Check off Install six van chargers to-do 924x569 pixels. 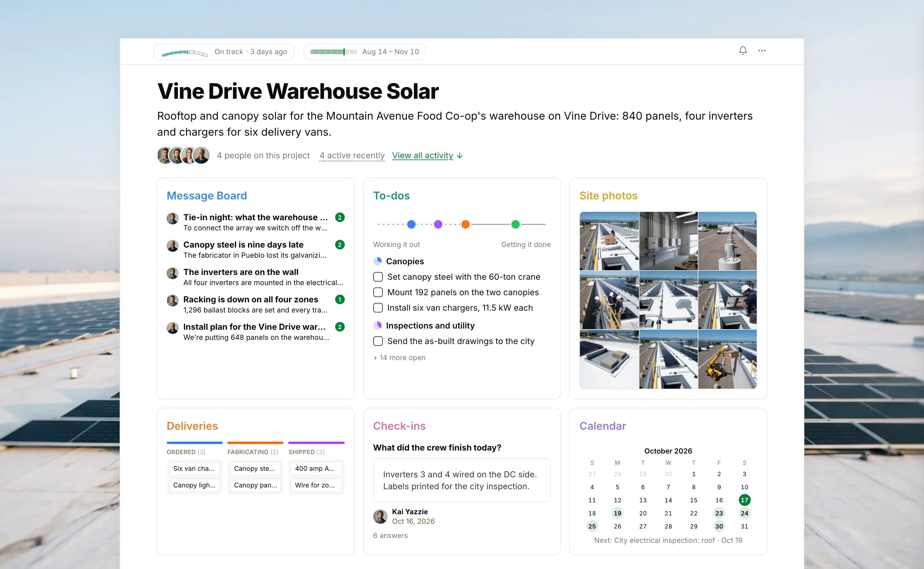point(378,307)
